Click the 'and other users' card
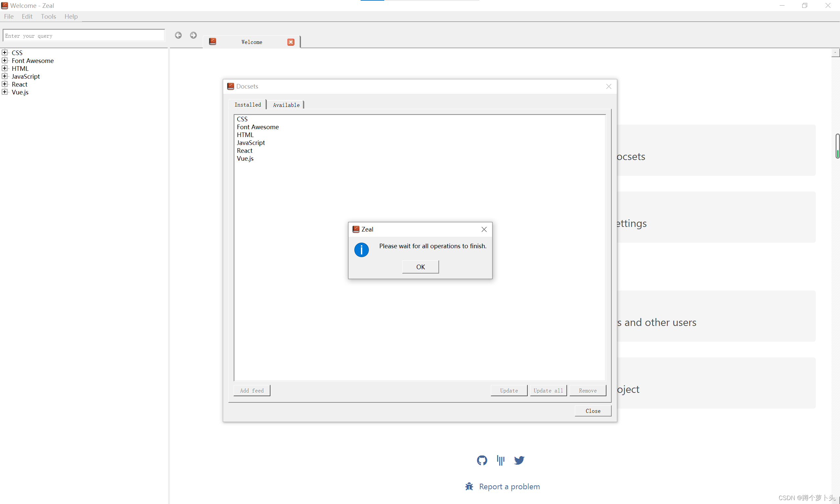Viewport: 840px width, 504px height. coord(716,316)
